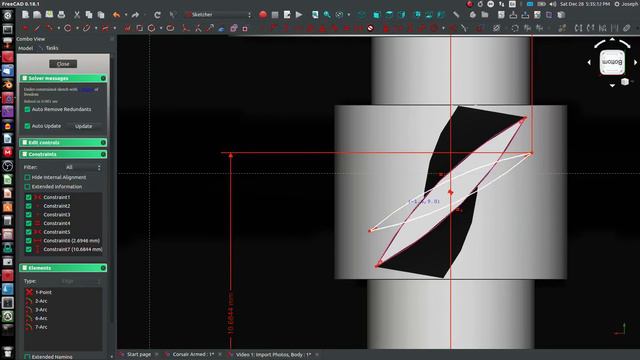Screen dimensions: 640x360
Task: Click the Update button
Action: pos(84,126)
